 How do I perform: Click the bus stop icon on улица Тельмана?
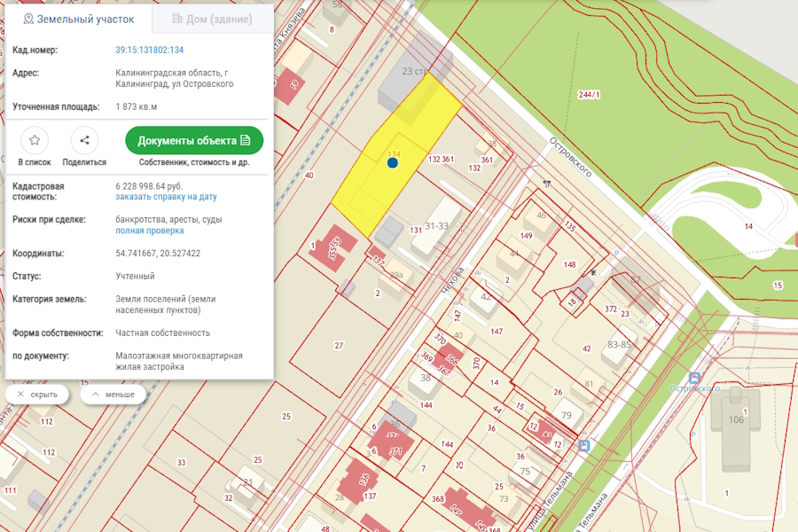click(583, 445)
